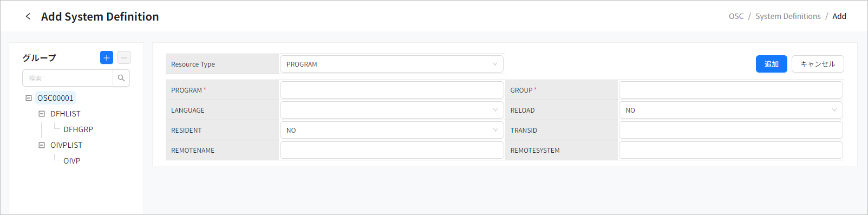Focus the GROUP text field
This screenshot has width=868, height=215.
(x=730, y=90)
